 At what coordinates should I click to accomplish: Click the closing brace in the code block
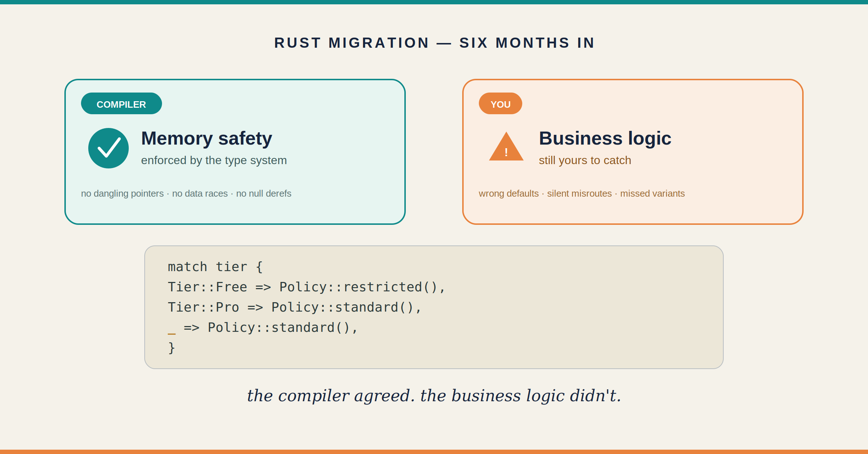pyautogui.click(x=172, y=348)
